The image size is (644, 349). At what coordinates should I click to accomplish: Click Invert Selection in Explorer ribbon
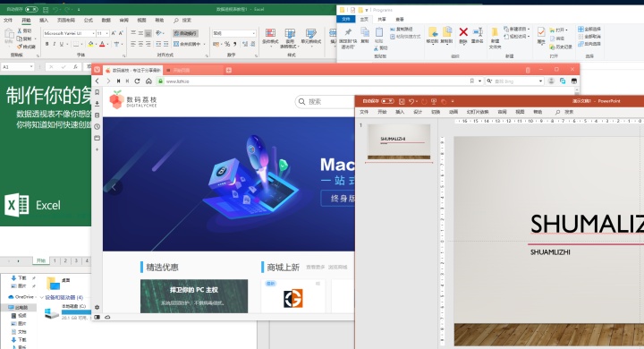[x=589, y=44]
